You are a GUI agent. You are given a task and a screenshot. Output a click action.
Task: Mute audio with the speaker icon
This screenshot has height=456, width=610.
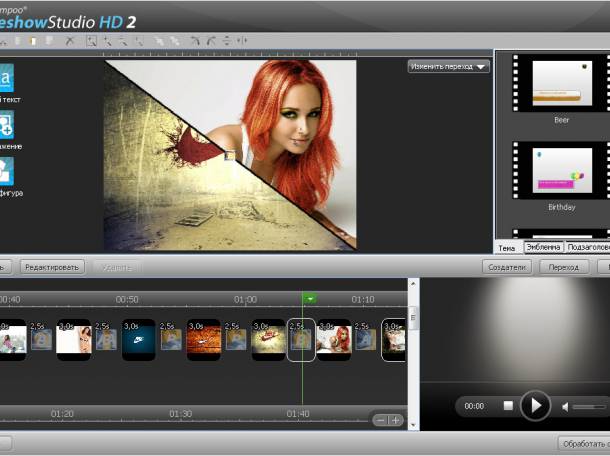[566, 406]
